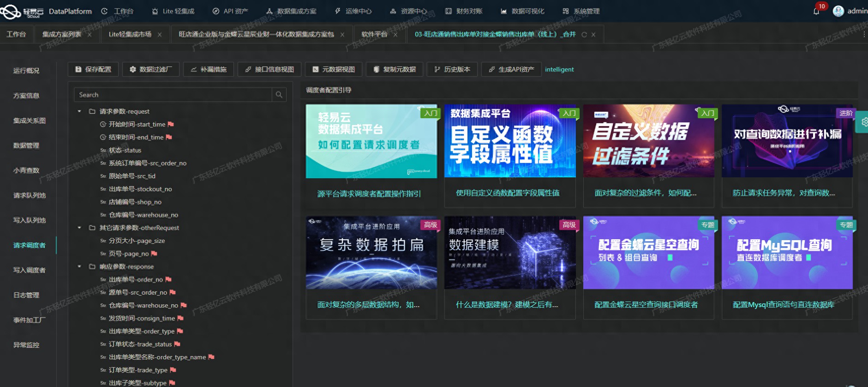Refresh the 03-旺店通销售出库单 tab
This screenshot has height=387, width=868.
(584, 35)
